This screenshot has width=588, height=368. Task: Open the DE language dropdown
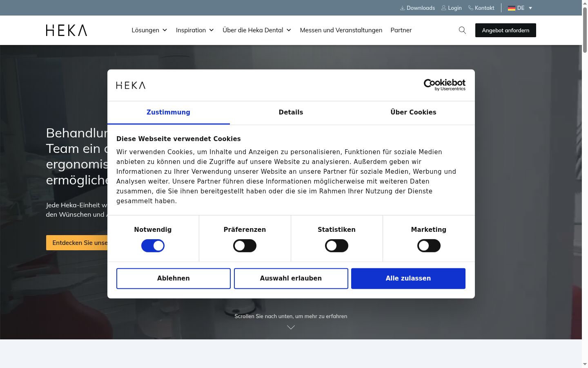[520, 8]
